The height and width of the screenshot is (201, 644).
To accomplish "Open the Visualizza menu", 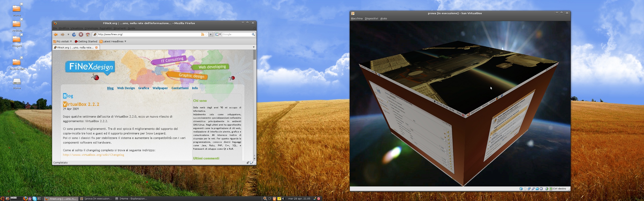I will pyautogui.click(x=76, y=28).
